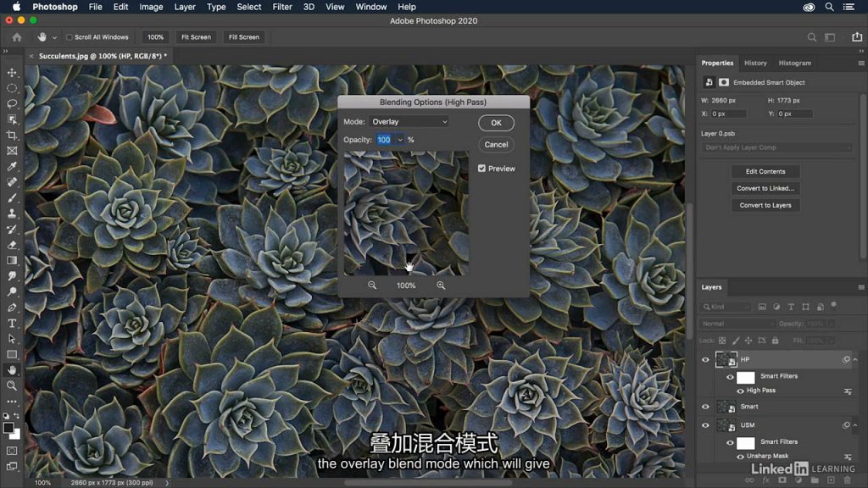Switch to the History tab

pos(755,63)
